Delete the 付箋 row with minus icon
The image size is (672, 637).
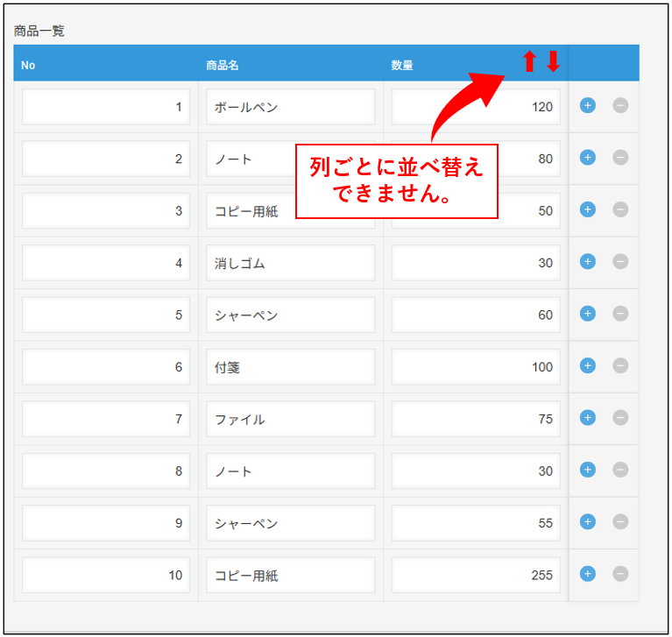click(620, 366)
